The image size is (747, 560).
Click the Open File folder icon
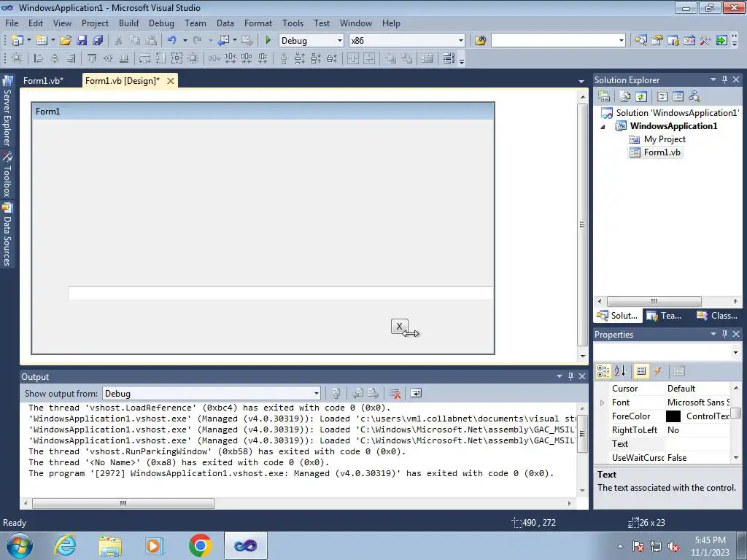click(65, 41)
